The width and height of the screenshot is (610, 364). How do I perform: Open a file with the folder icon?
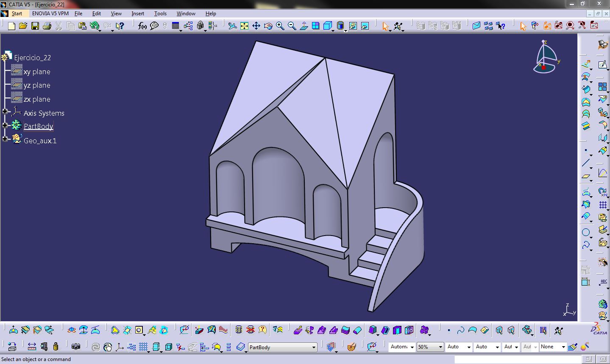(x=23, y=26)
